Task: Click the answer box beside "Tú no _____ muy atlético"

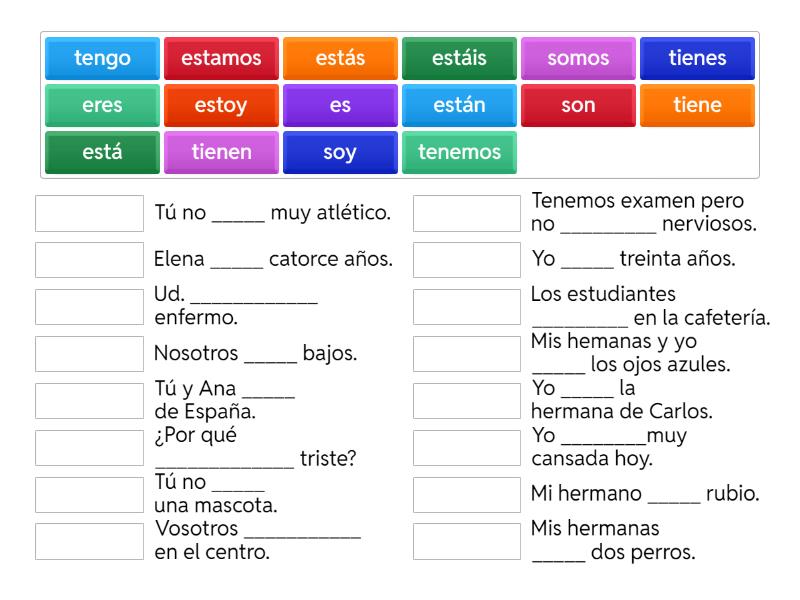Action: [88, 211]
